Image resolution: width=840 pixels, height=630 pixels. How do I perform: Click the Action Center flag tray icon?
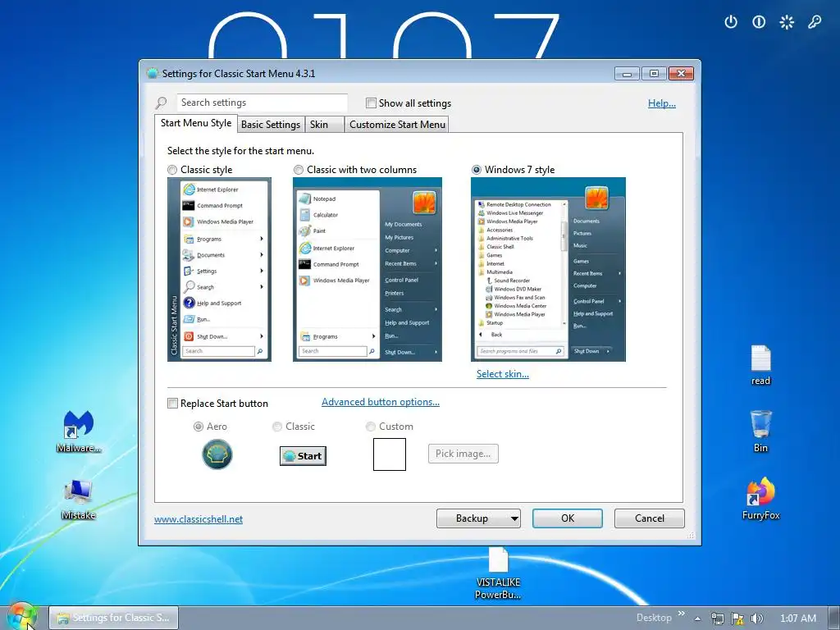tap(737, 619)
